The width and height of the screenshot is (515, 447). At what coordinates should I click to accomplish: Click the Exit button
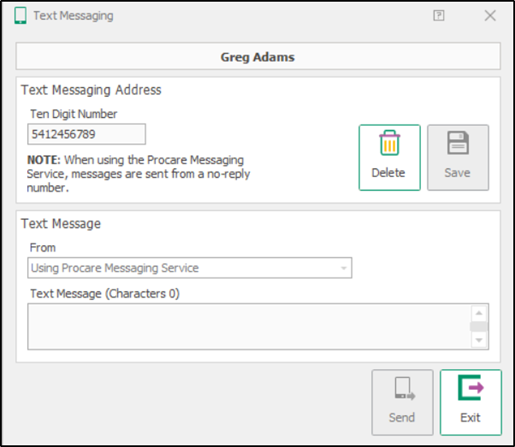pos(471,402)
